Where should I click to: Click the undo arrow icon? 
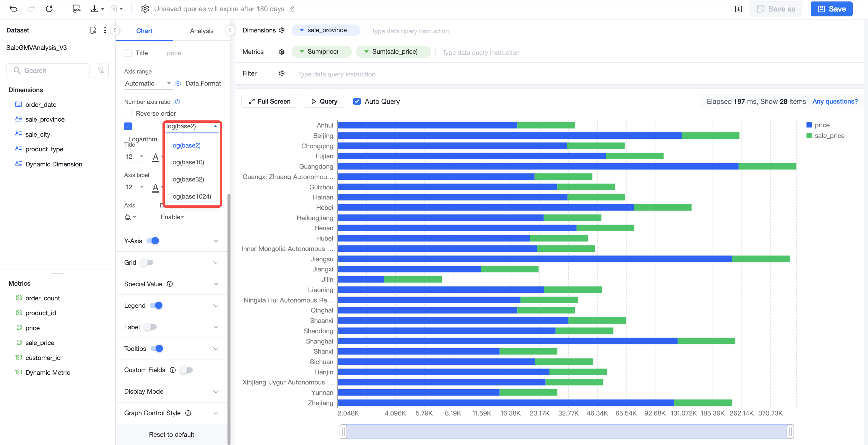(13, 9)
